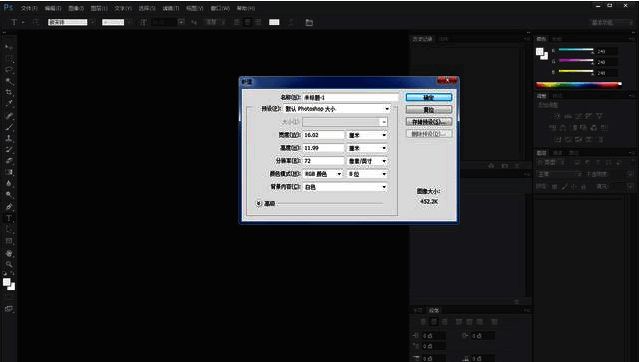The width and height of the screenshot is (640, 362).
Task: Click the 复位 button
Action: point(429,110)
